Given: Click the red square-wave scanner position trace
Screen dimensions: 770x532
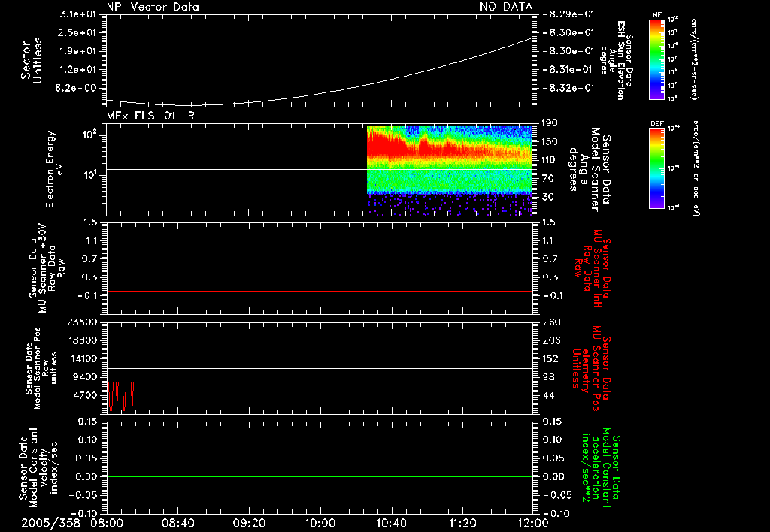Looking at the screenshot, I should click(120, 395).
